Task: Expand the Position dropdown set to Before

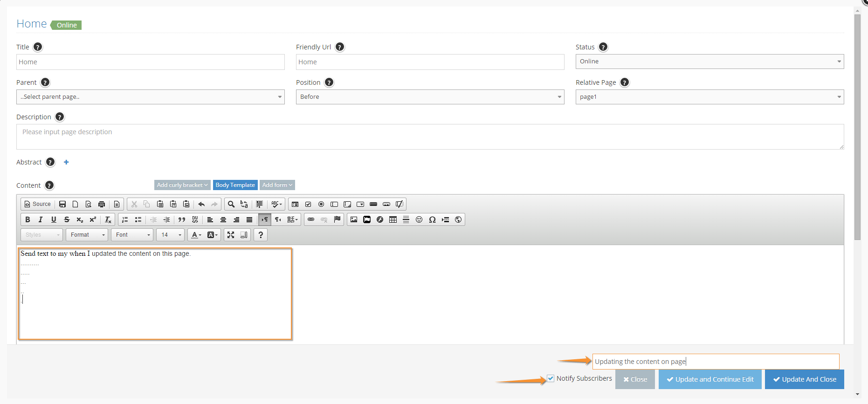Action: pyautogui.click(x=430, y=97)
